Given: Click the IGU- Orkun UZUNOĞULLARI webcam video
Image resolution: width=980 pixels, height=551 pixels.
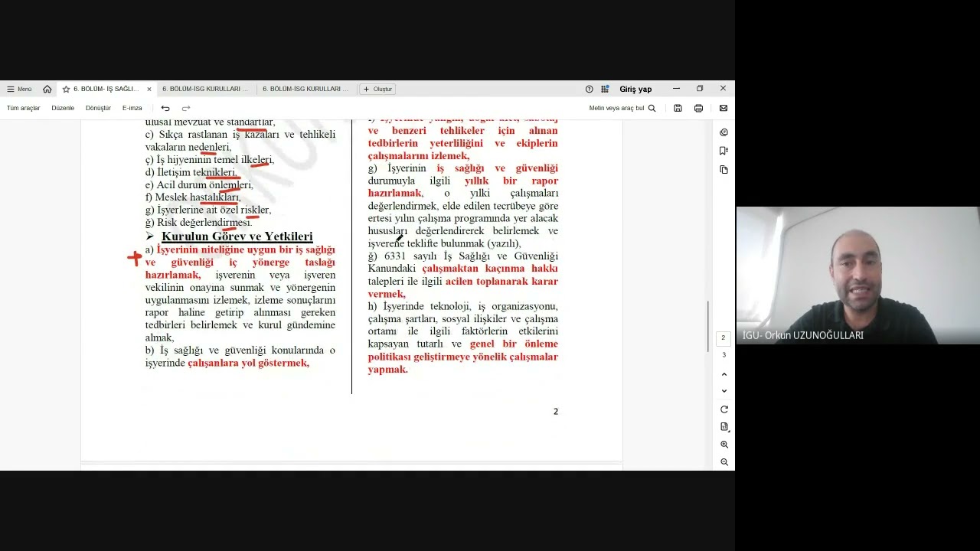Looking at the screenshot, I should pyautogui.click(x=857, y=275).
